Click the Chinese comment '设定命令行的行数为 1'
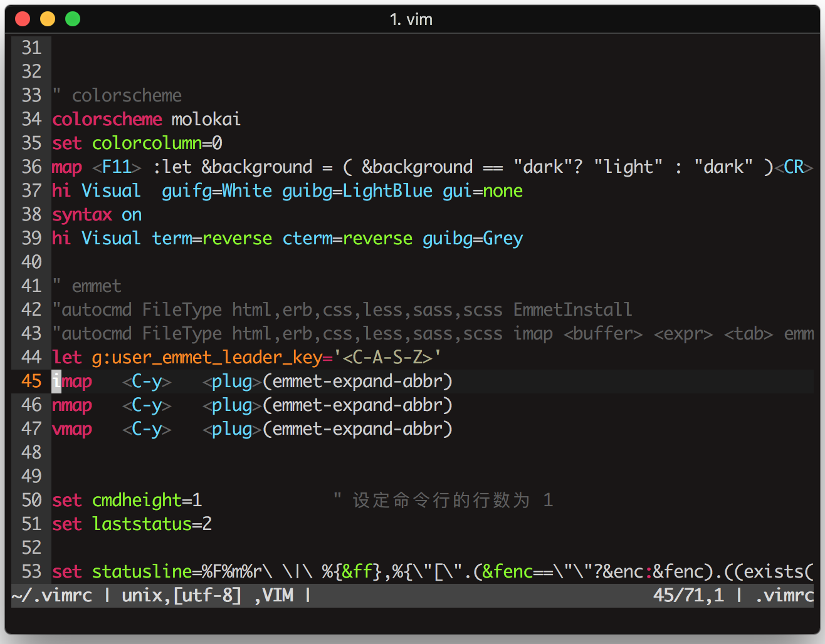825x644 pixels. 453,500
